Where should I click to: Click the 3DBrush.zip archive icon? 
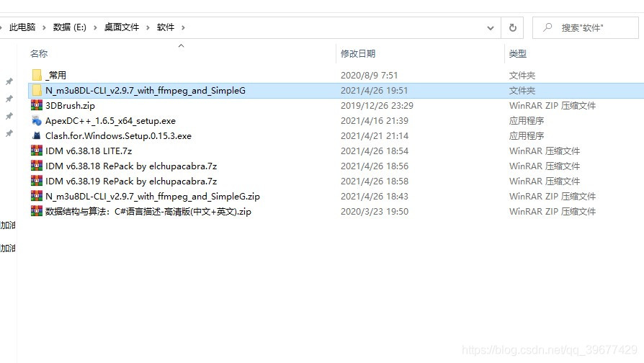[x=37, y=105]
